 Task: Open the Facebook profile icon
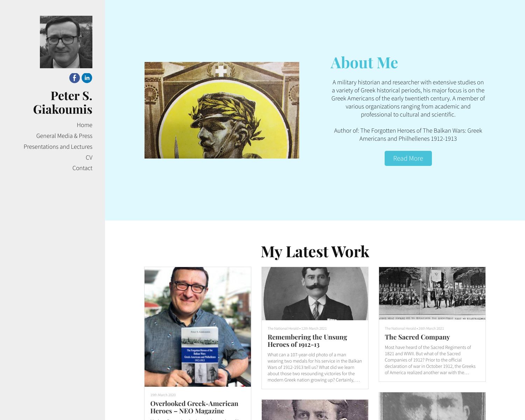pos(75,78)
